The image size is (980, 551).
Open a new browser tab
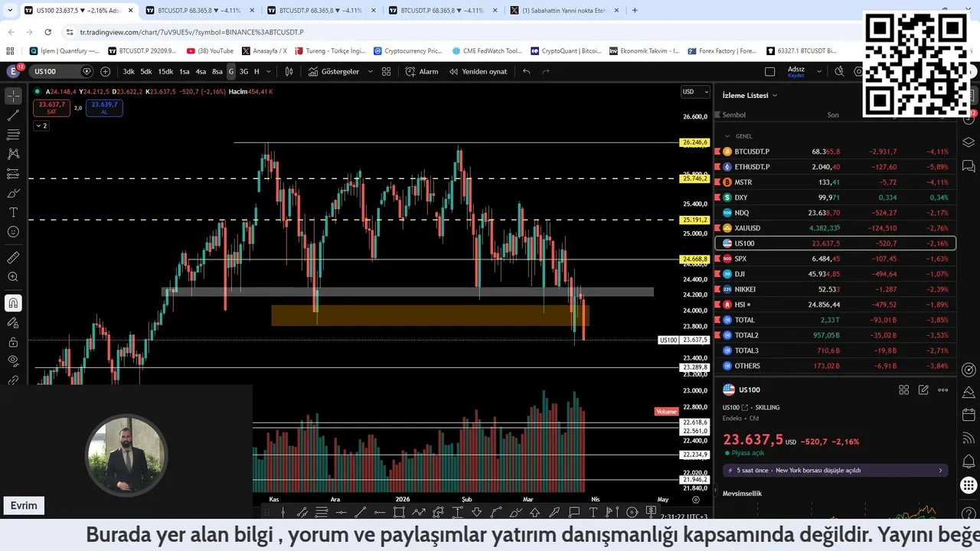(635, 11)
